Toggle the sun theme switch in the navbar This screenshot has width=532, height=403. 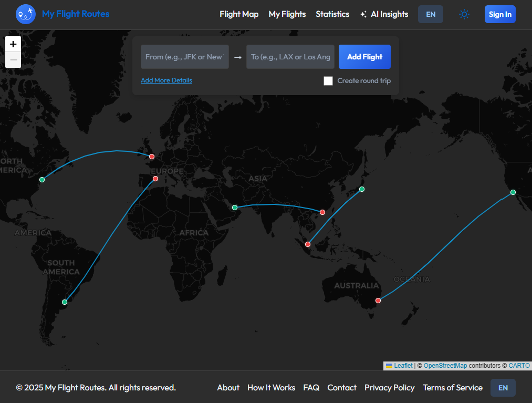pos(464,14)
